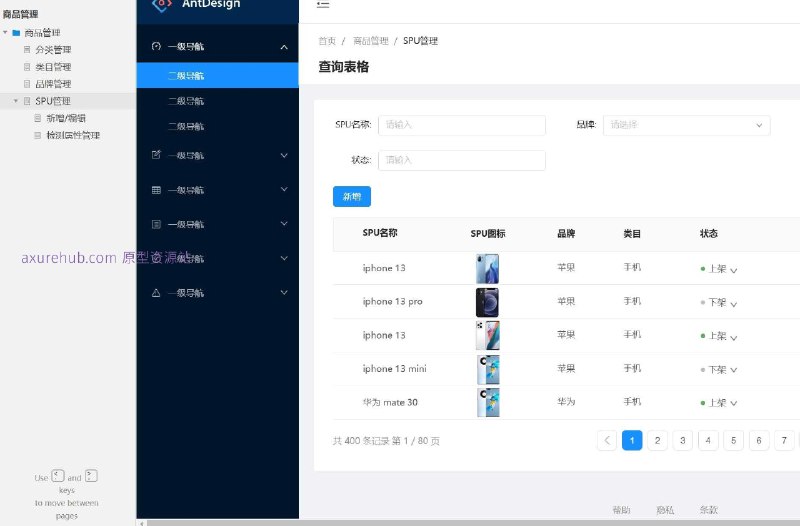Viewport: 800px width, 526px height.
Task: Click the right arrow key icon hint
Action: click(91, 476)
